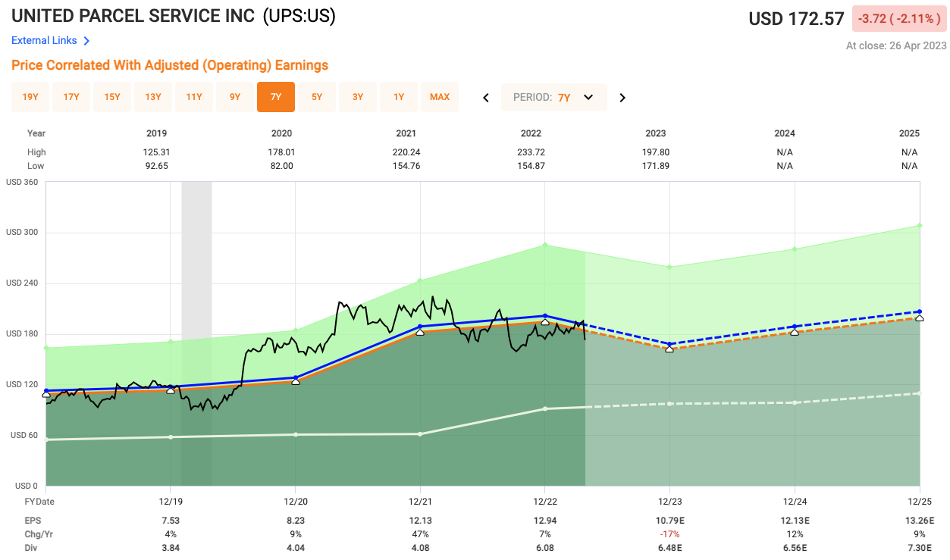Click the UPS:US ticker heading
The width and height of the screenshot is (950, 560).
(x=299, y=16)
